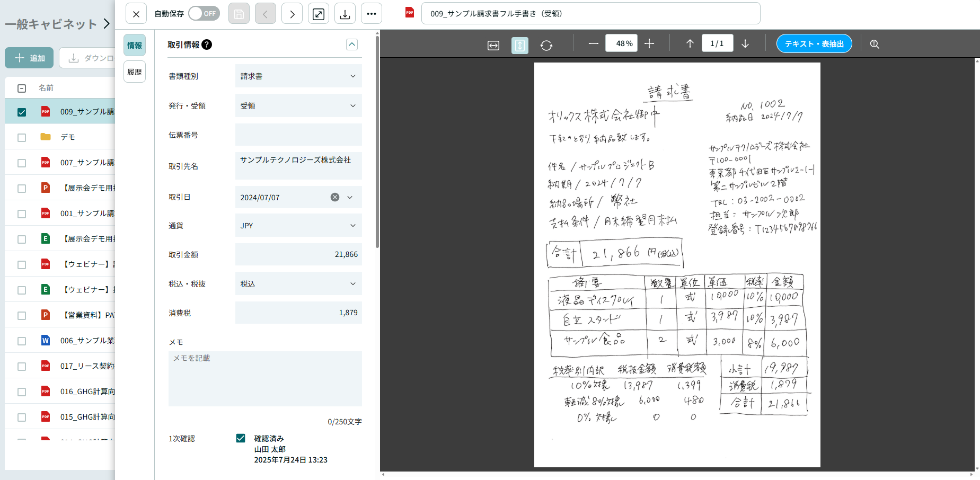Collapse the 取引情報 section with its chevron
Viewport: 980px width, 480px height.
351,45
